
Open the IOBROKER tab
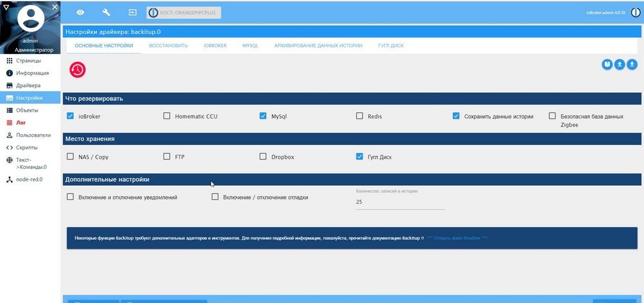(x=215, y=46)
